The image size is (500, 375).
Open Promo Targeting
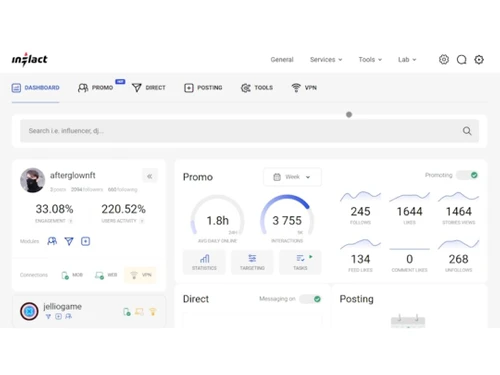252,262
